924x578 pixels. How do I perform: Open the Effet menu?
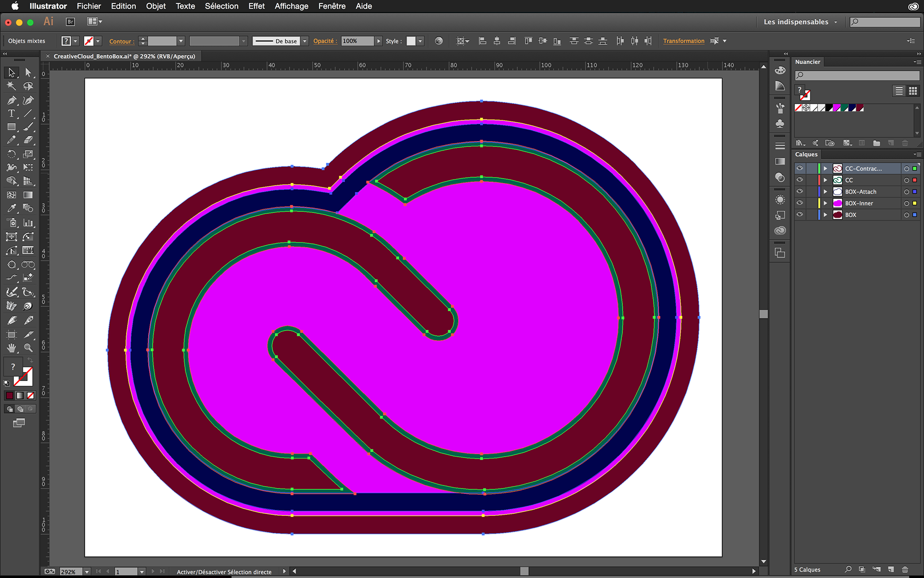point(257,6)
